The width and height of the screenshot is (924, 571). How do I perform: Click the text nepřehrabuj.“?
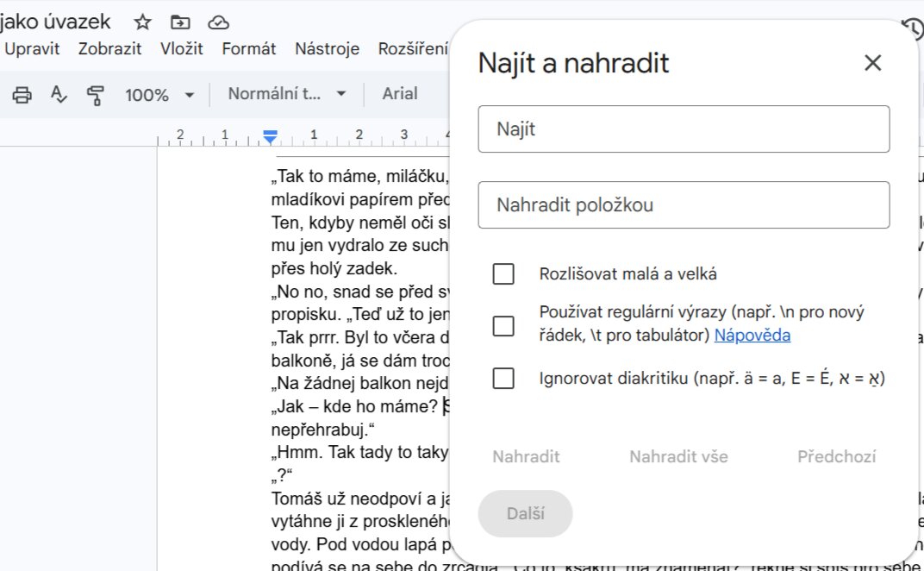pos(323,430)
